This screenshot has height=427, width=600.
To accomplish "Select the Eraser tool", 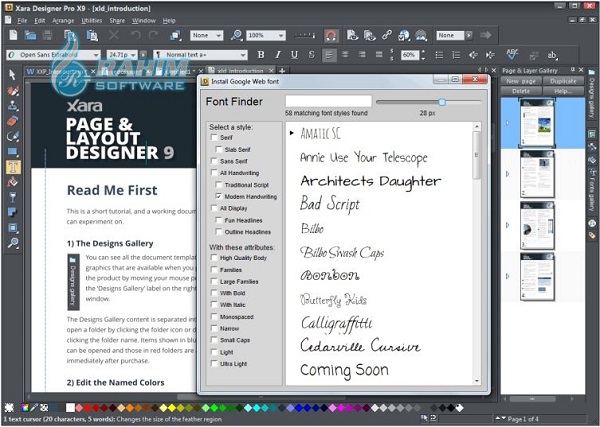I will click(x=13, y=121).
